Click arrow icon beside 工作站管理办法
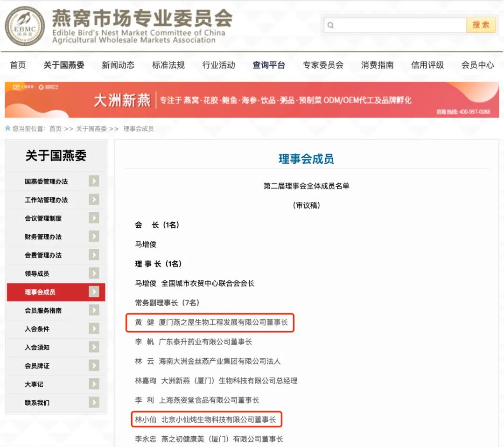This screenshot has width=504, height=447. coord(94,200)
